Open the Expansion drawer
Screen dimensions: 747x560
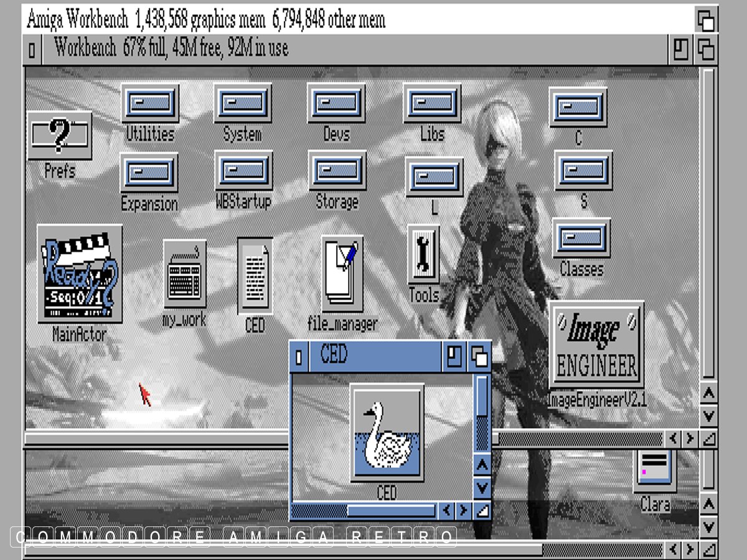point(149,173)
